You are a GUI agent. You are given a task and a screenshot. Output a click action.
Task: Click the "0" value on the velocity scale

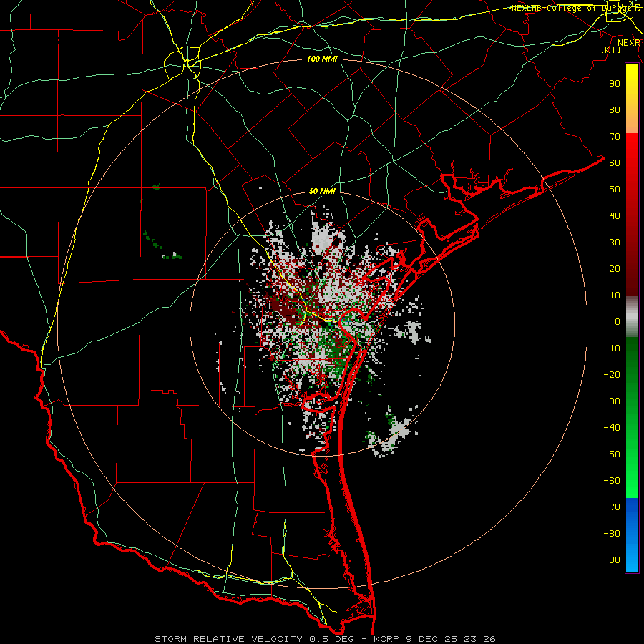click(x=618, y=322)
